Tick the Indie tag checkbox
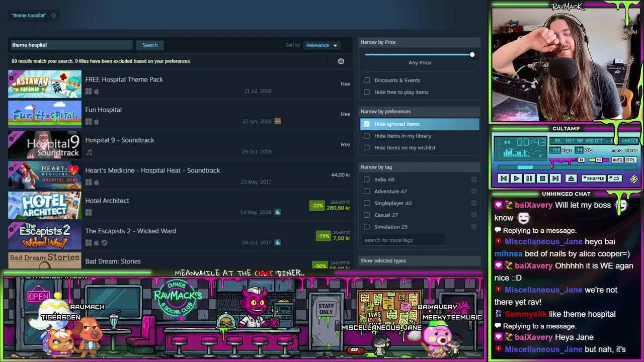Screen dimensions: 644x362 pos(367,179)
